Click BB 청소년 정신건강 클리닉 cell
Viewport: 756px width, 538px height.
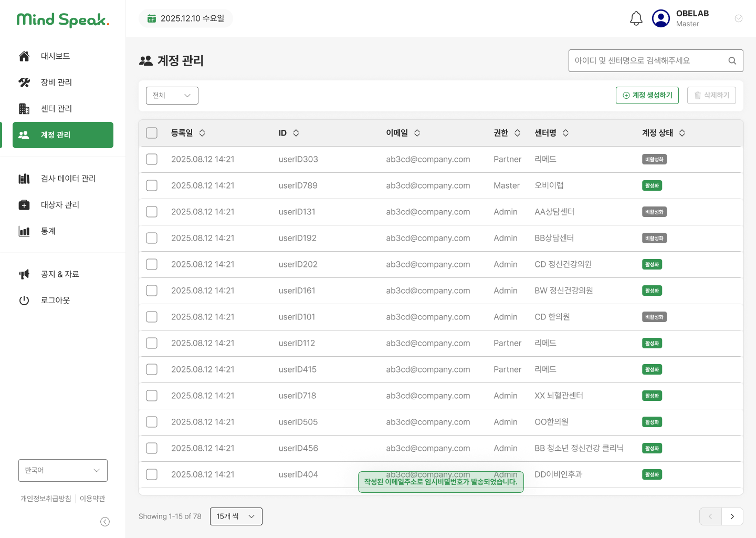click(579, 448)
